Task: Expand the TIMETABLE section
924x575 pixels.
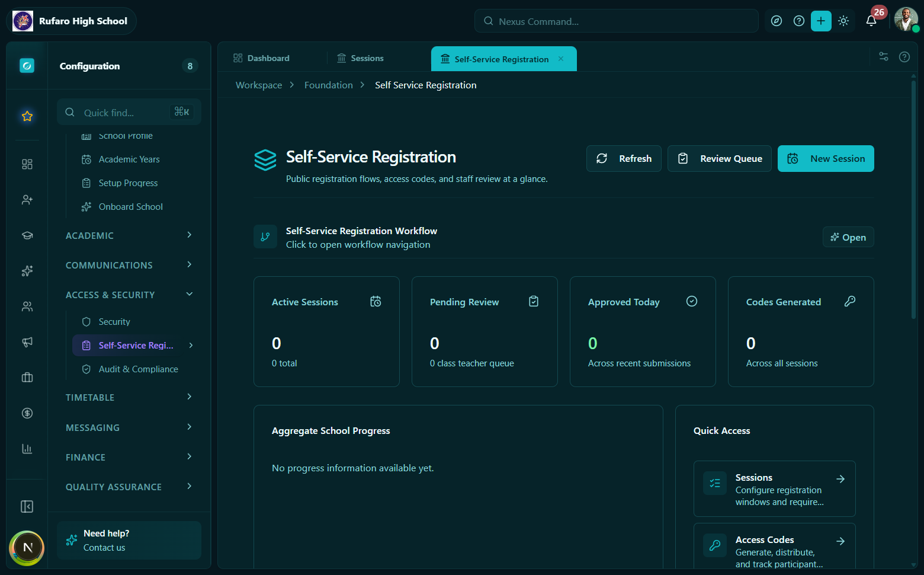Action: [129, 397]
